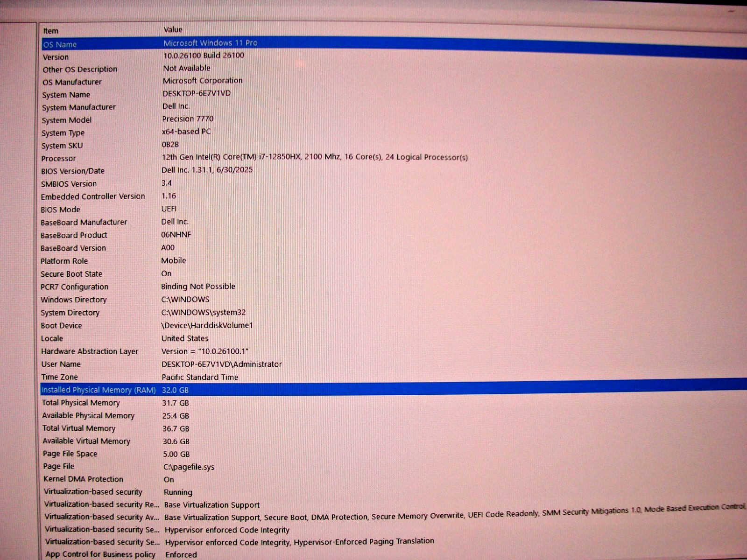Select the App Control for Business policy row

click(x=100, y=554)
